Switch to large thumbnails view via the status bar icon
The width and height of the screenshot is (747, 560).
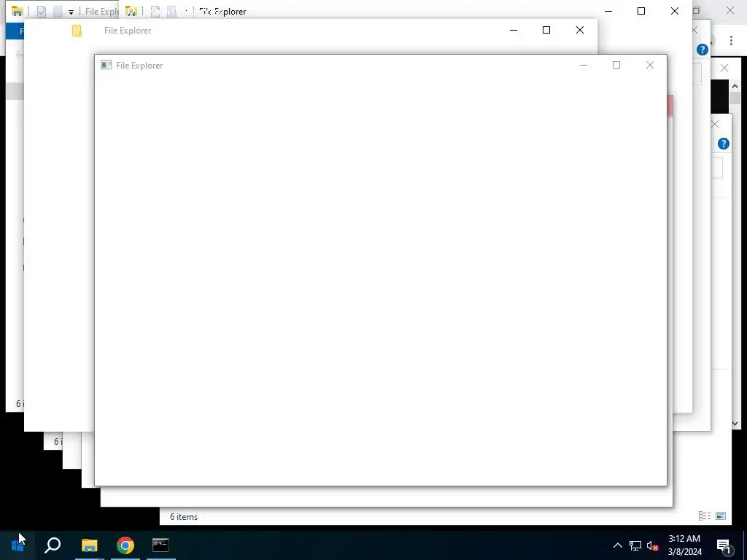pos(721,516)
